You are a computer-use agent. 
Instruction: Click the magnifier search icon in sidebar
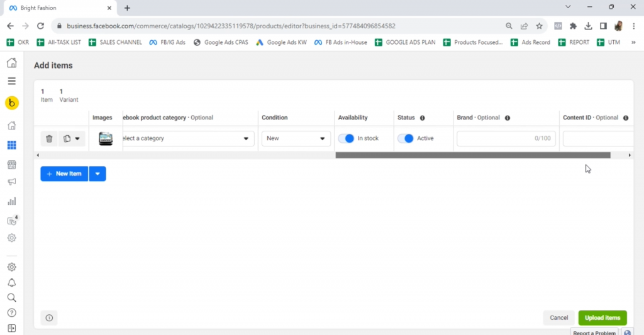pos(11,298)
